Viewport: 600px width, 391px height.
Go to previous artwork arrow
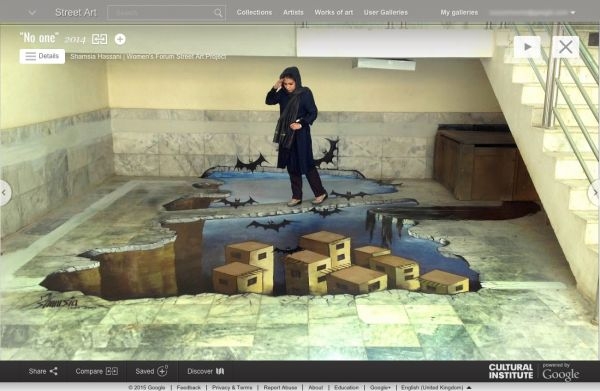coord(5,193)
